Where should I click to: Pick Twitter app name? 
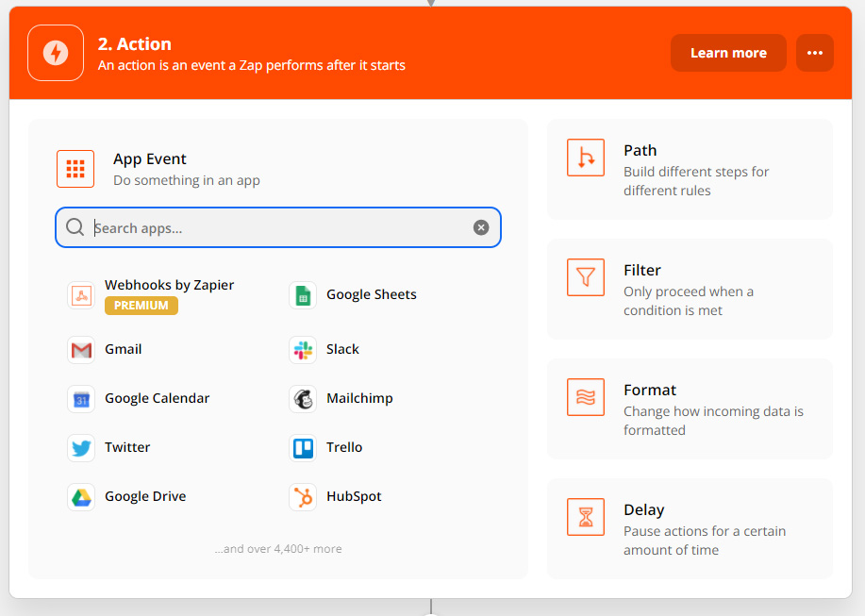pos(127,447)
